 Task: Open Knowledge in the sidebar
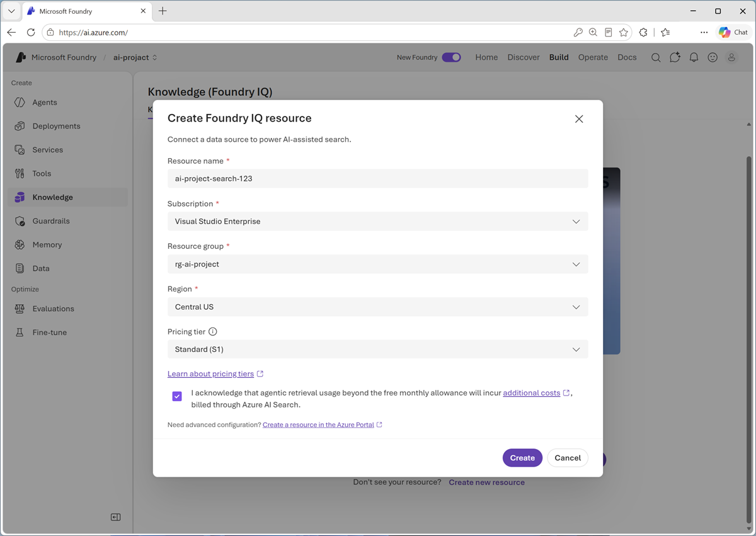(x=67, y=197)
